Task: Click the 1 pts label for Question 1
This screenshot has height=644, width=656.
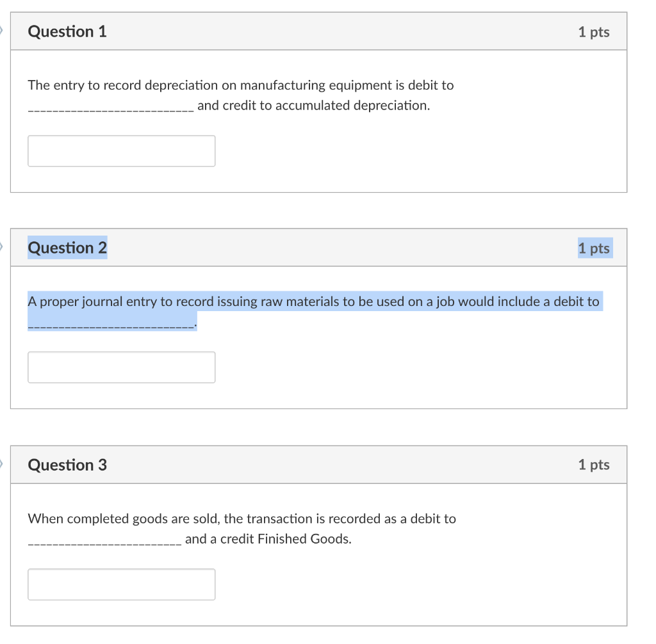Action: (x=594, y=31)
